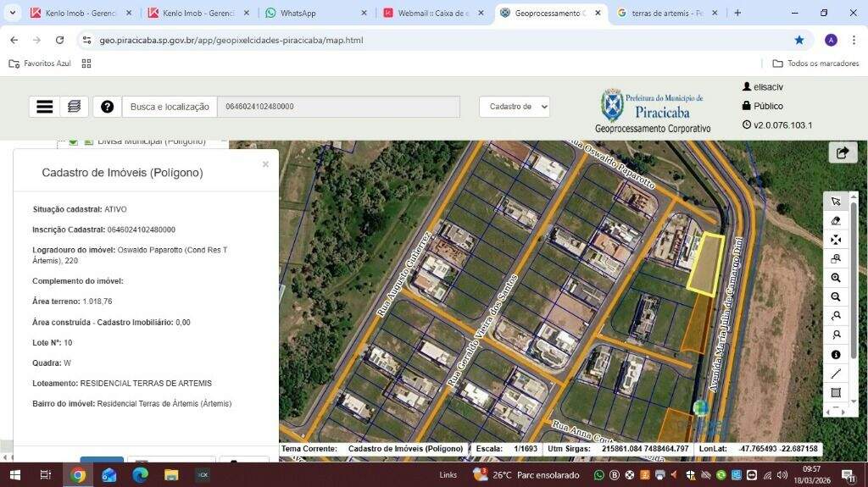Close the Cadastro de Imóveis popup
The height and width of the screenshot is (487, 868).
click(265, 164)
